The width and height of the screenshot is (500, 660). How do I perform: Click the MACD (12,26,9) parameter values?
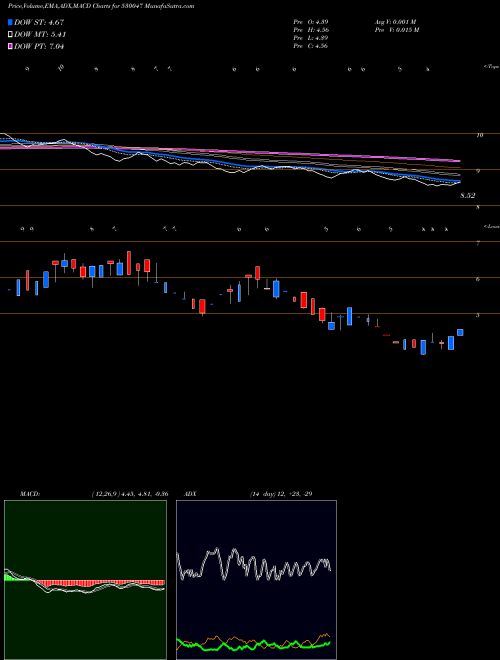tap(130, 494)
